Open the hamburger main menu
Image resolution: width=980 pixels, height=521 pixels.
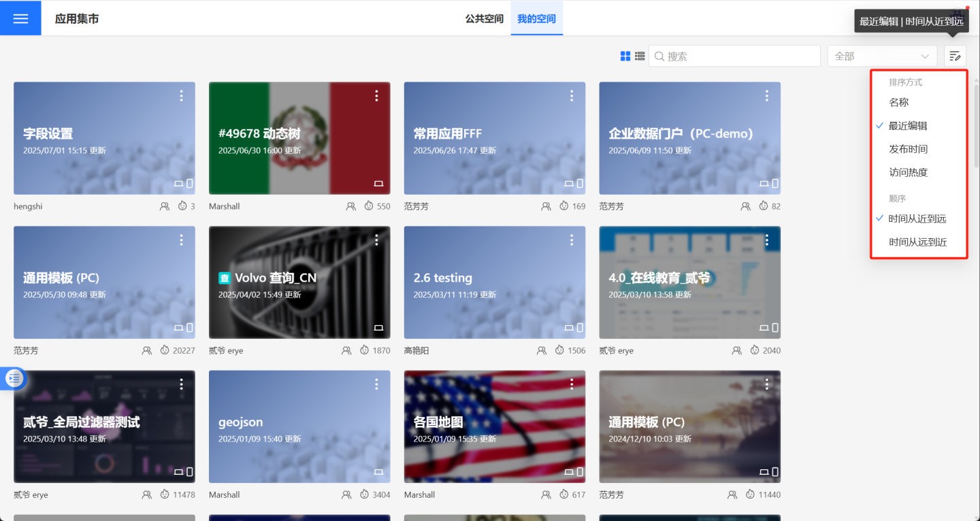click(20, 18)
